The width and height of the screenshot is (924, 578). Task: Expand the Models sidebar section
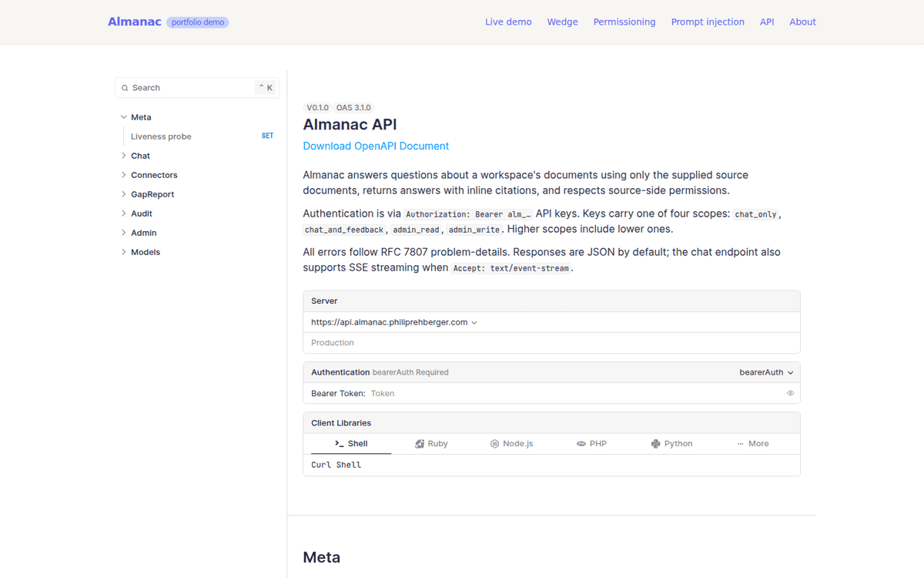(123, 252)
